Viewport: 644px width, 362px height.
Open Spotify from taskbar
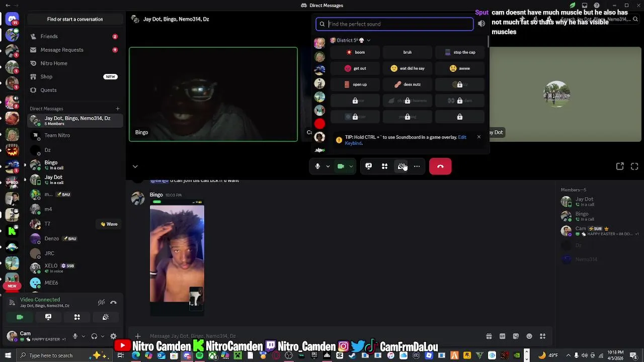200,355
